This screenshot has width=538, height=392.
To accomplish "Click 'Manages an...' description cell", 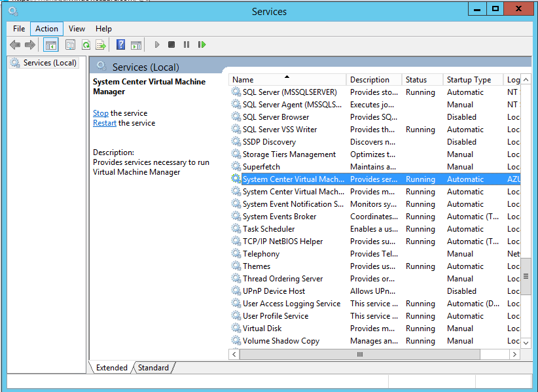I will (374, 340).
